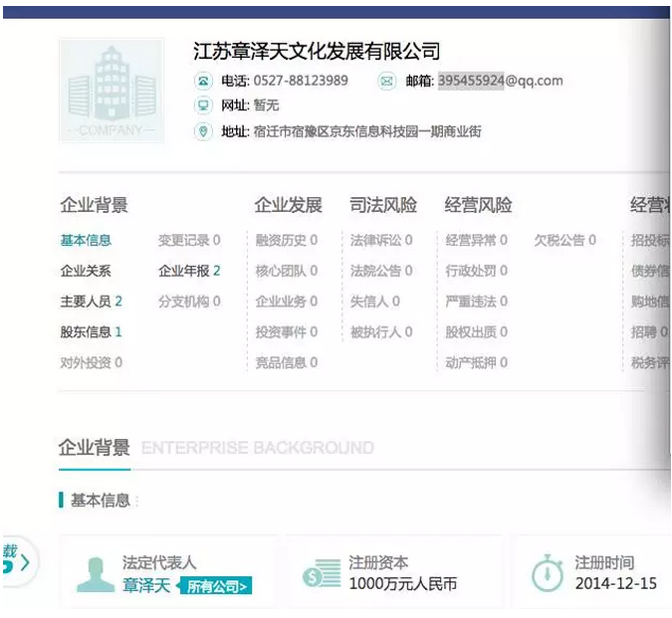Click 对外投资 0 entry
Viewport: 672px width, 618px height.
(91, 363)
